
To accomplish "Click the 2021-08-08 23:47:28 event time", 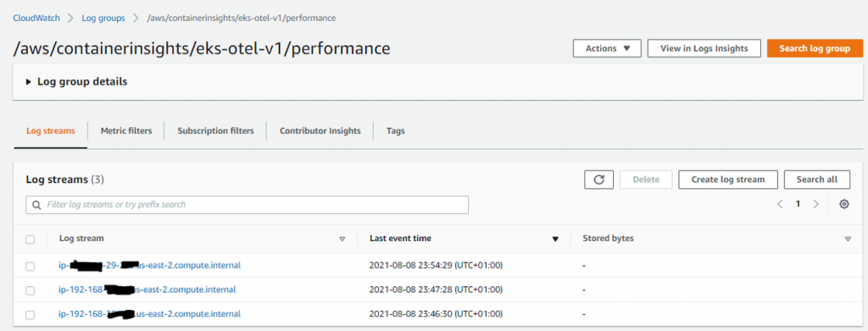I will pyautogui.click(x=436, y=290).
